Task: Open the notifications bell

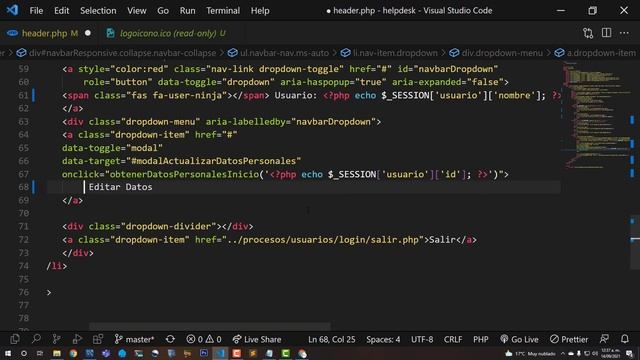Action: coord(625,339)
